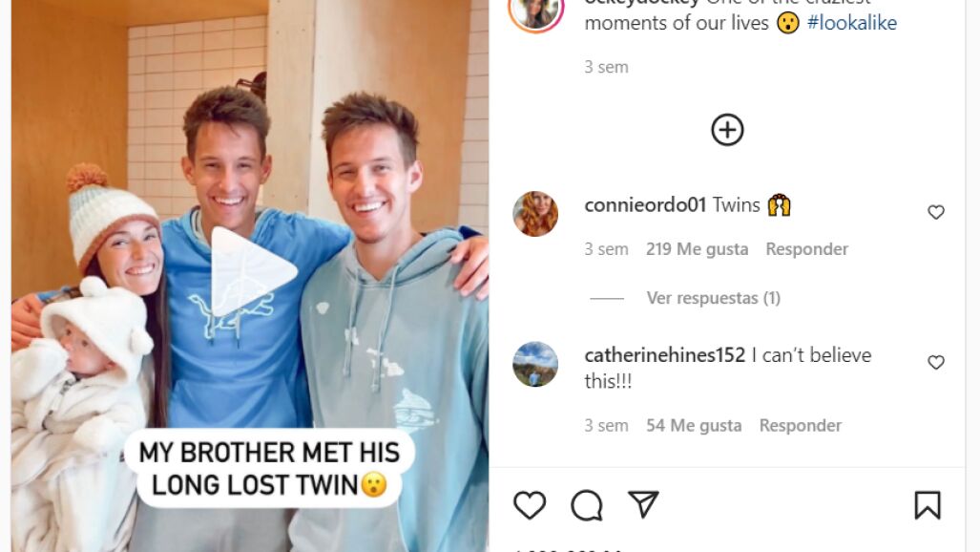Open the comment bubble icon

click(x=586, y=505)
